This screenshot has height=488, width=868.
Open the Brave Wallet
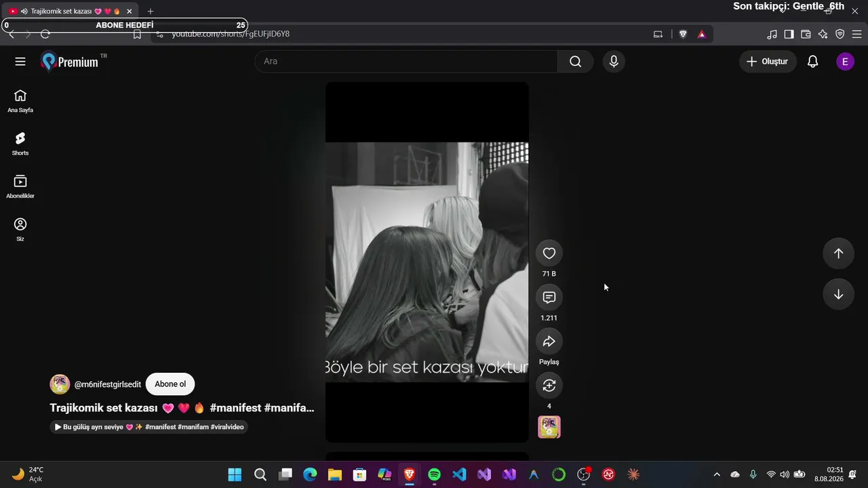[806, 34]
